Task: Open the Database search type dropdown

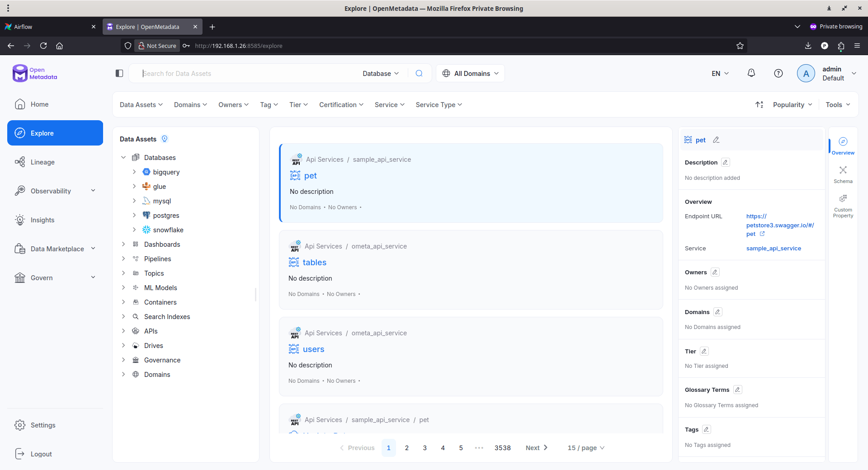Action: click(x=381, y=73)
